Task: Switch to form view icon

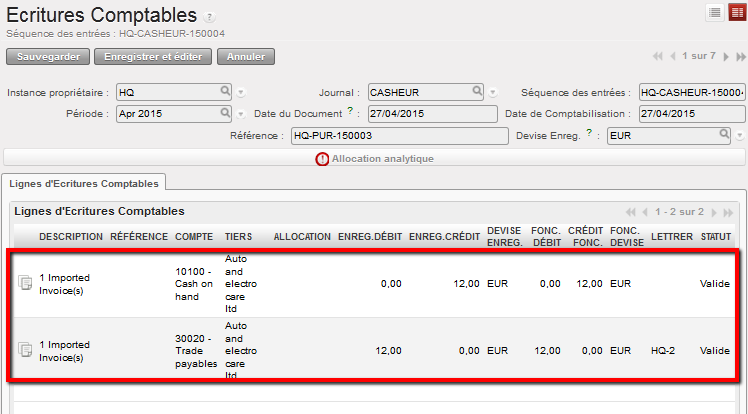Action: pyautogui.click(x=735, y=12)
